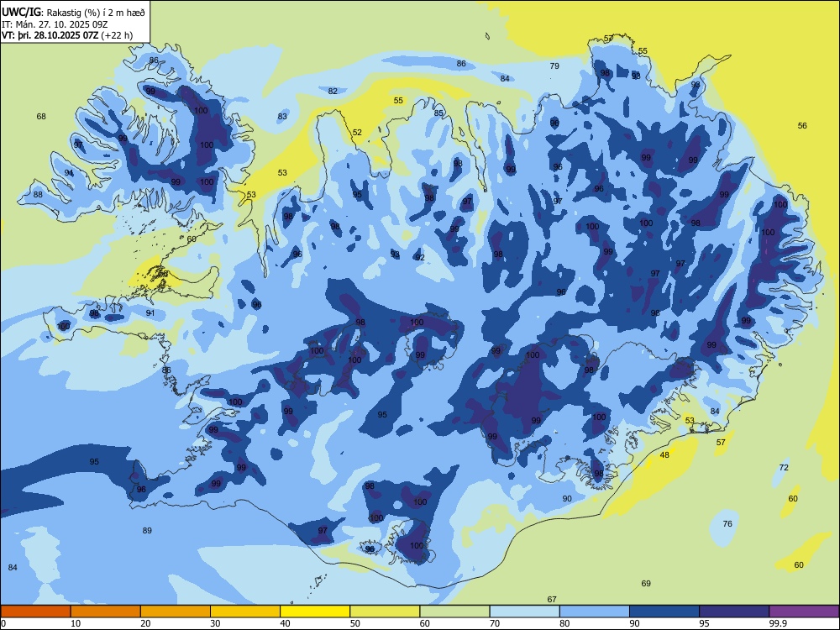The width and height of the screenshot is (840, 630).
Task: Click the navy 95–99.9 legend swatch
Action: (734, 612)
